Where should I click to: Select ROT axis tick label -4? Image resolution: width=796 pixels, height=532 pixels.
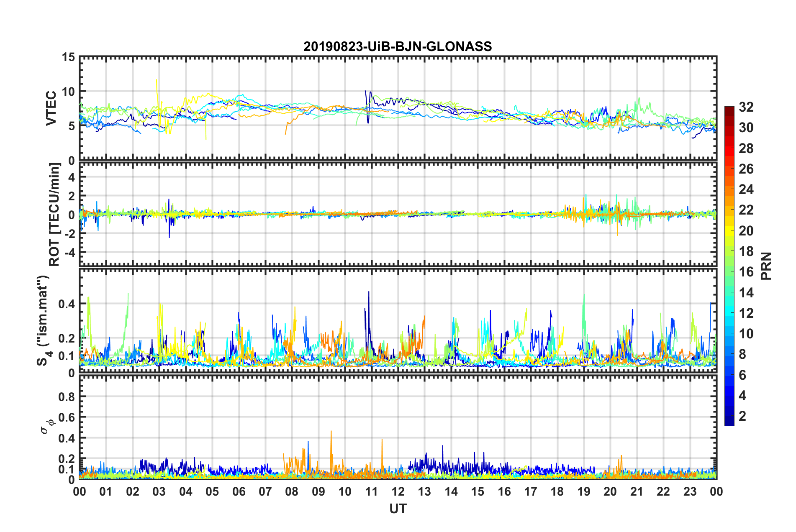click(x=69, y=253)
